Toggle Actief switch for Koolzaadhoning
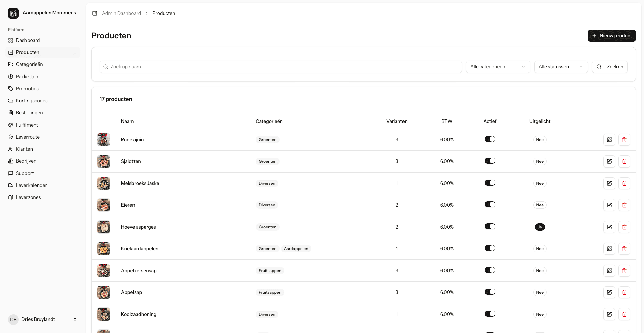The image size is (644, 333). coord(490,314)
